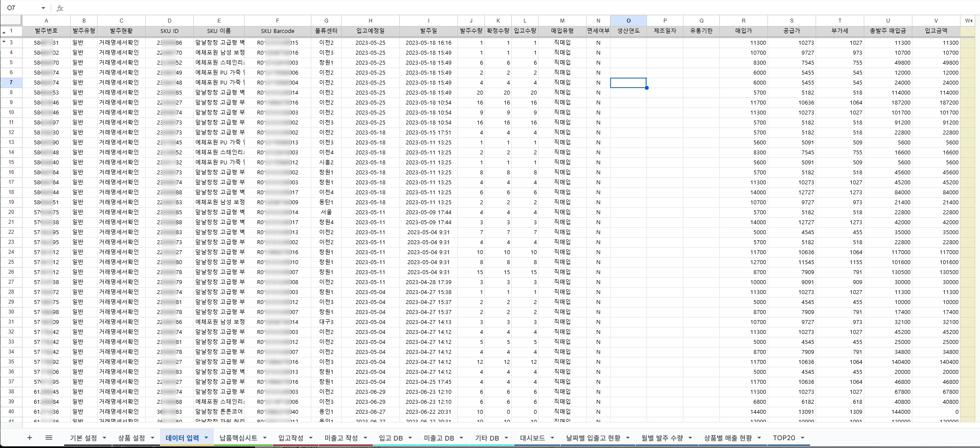Click the hidden row down arrow at row 3
Screen dimensions: 980x448
[x=4, y=42]
